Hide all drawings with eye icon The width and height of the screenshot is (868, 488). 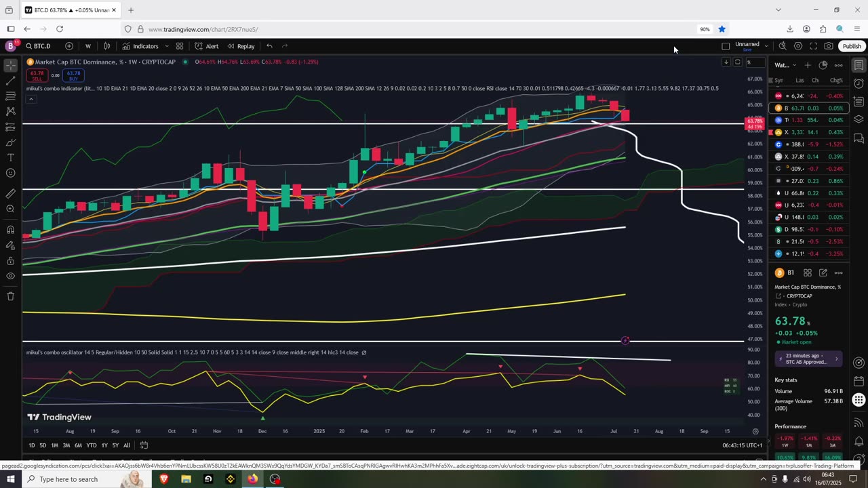tap(10, 276)
